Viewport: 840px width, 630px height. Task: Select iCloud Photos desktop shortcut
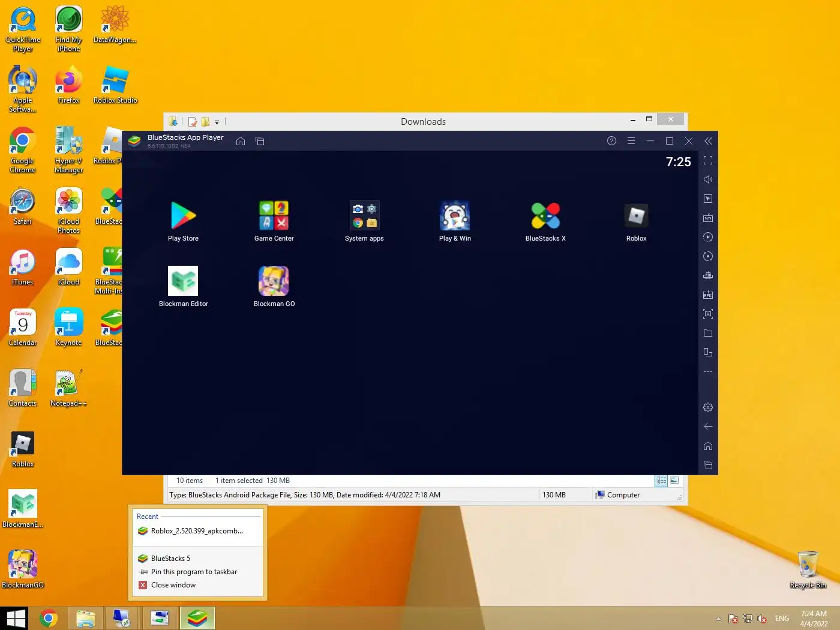68,211
